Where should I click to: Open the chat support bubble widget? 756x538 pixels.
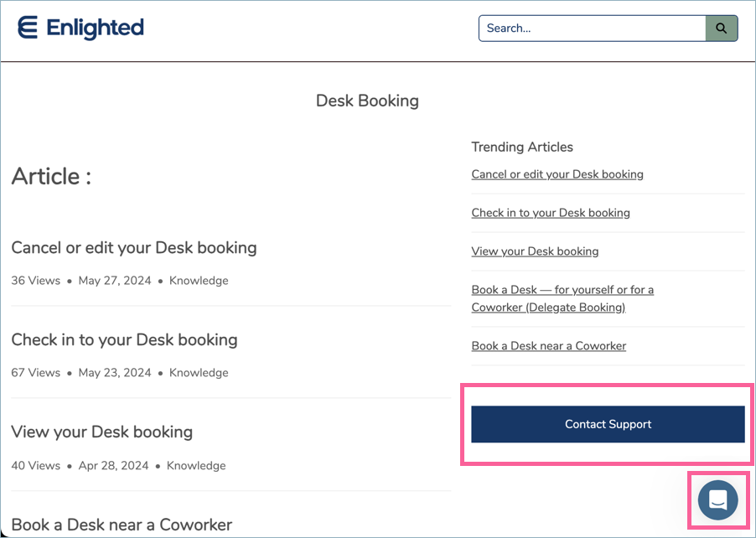(717, 499)
